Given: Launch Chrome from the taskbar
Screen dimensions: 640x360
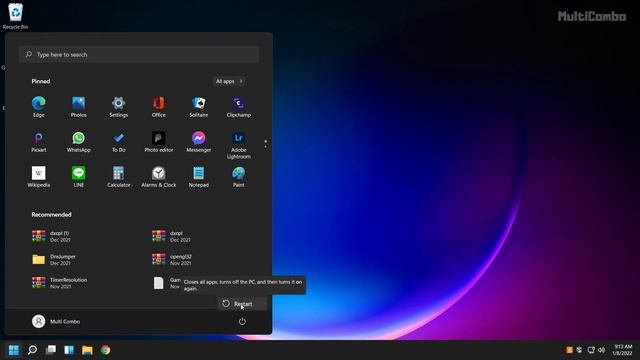Looking at the screenshot, I should pos(106,350).
